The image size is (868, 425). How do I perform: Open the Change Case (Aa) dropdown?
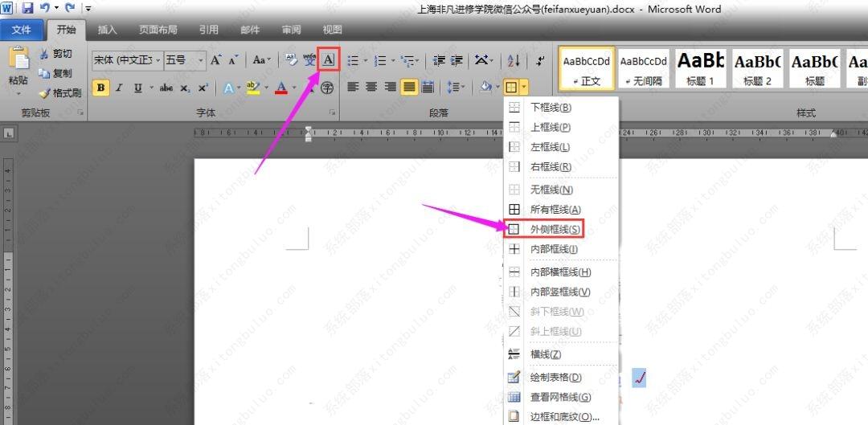click(261, 60)
